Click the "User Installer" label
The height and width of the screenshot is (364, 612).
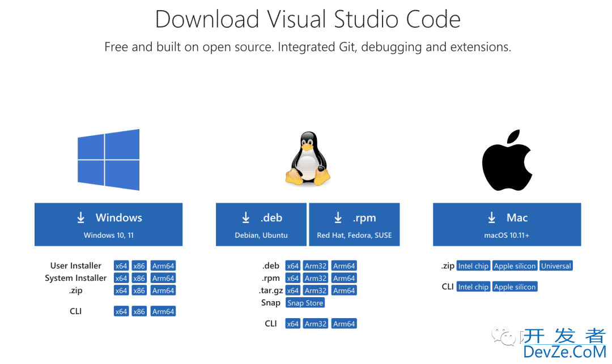pos(76,266)
